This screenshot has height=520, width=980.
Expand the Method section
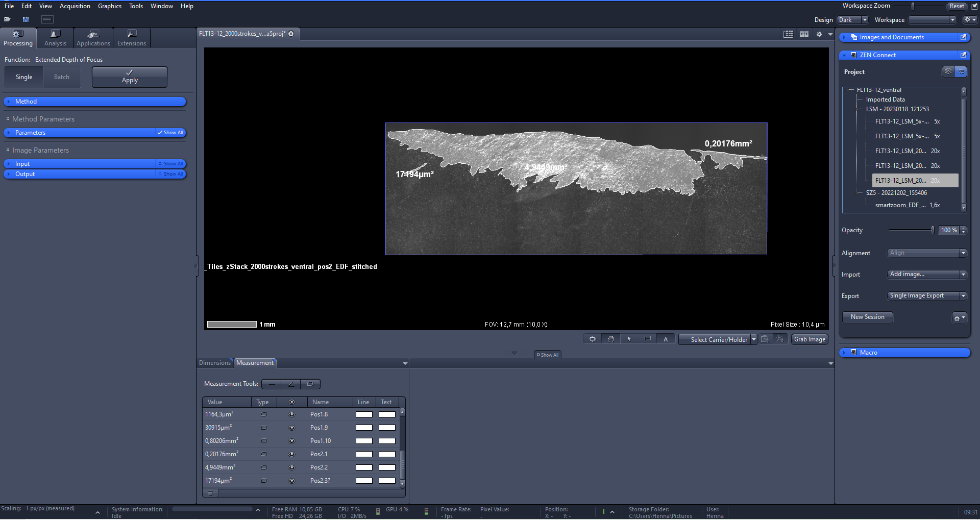click(94, 102)
